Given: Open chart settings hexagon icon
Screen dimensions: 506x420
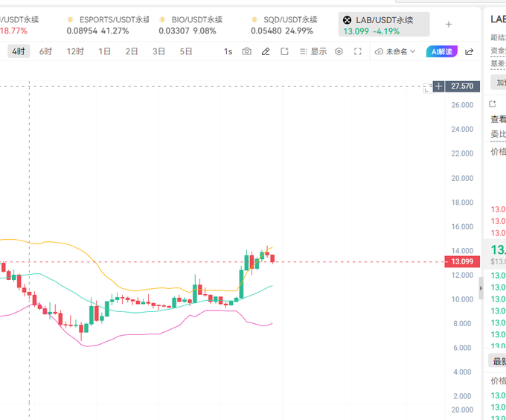Looking at the screenshot, I should [x=339, y=51].
